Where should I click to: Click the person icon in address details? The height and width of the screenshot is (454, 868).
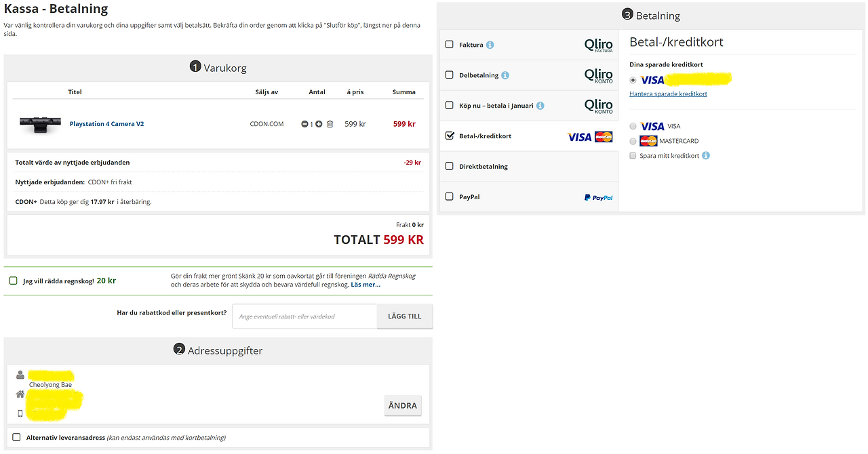pos(20,375)
